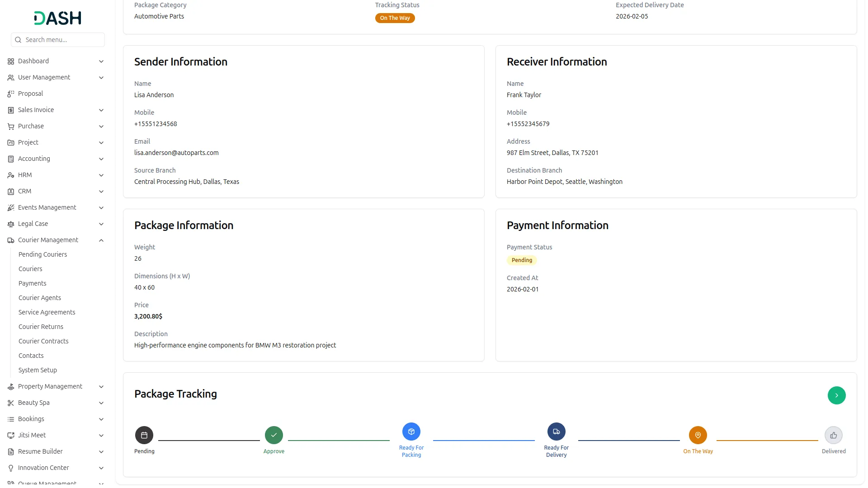The image size is (868, 488).
Task: Open Courier Returns link
Action: tap(41, 327)
